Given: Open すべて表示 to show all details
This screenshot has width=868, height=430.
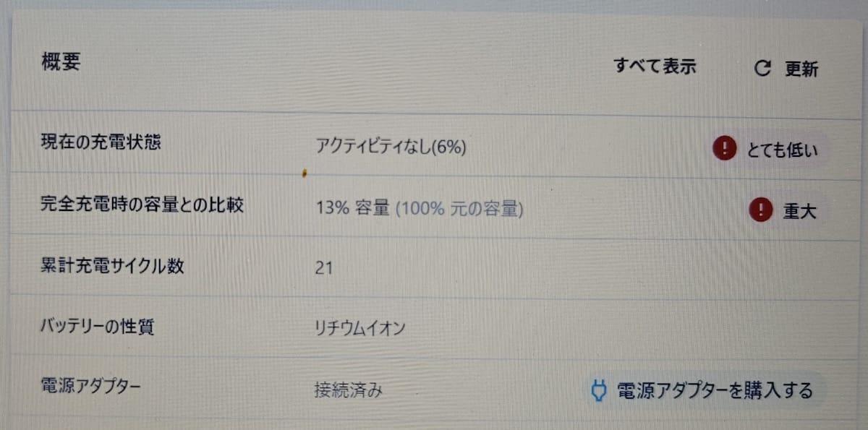Looking at the screenshot, I should pos(655,66).
